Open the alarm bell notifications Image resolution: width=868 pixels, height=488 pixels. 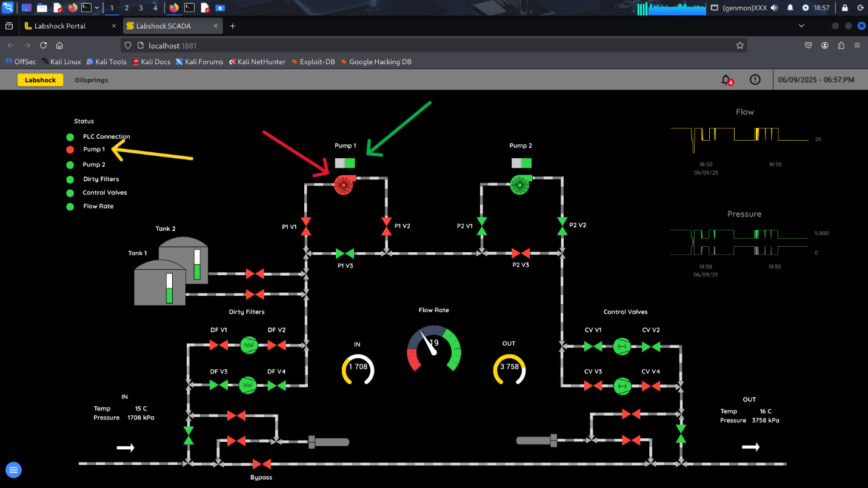click(726, 80)
